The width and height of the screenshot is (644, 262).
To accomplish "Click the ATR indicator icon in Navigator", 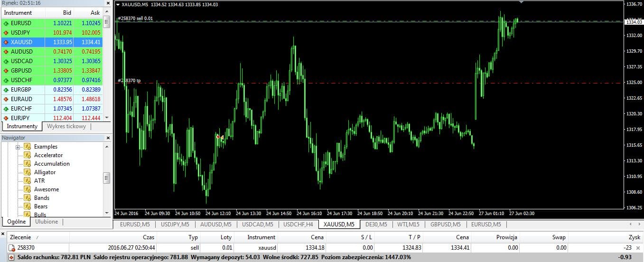I will point(28,181).
